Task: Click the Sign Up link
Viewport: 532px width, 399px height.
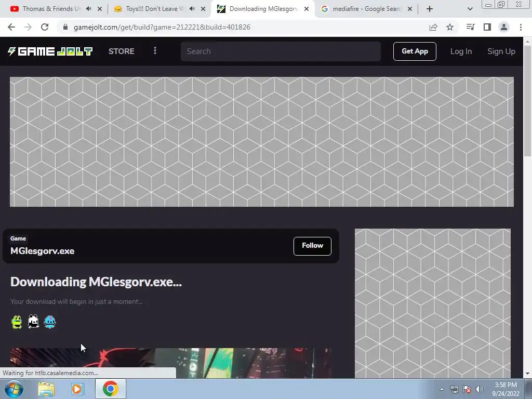Action: point(501,51)
